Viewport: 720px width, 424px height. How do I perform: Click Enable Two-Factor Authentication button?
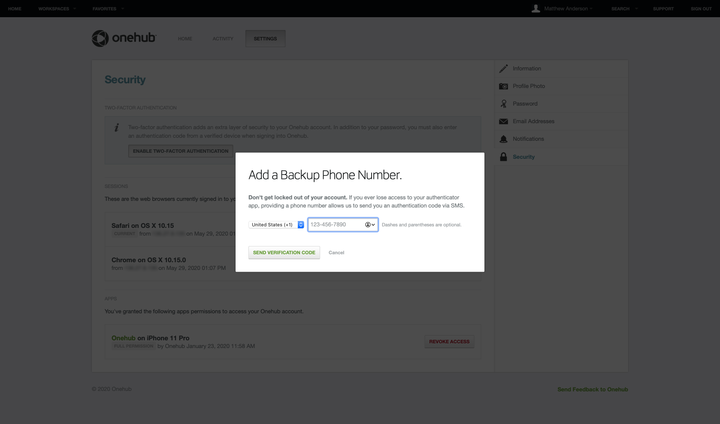tap(180, 151)
